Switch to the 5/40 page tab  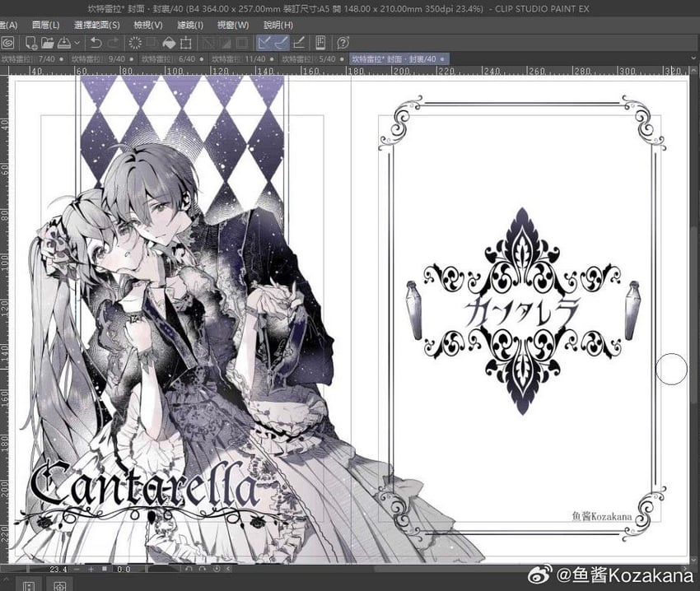[x=314, y=59]
